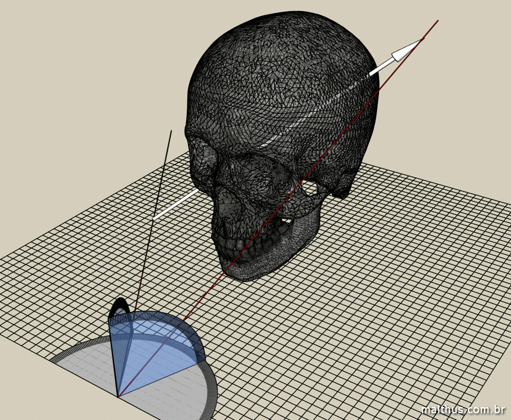Click the white arrowhead exiting the skull
This screenshot has width=511, height=420.
407,51
